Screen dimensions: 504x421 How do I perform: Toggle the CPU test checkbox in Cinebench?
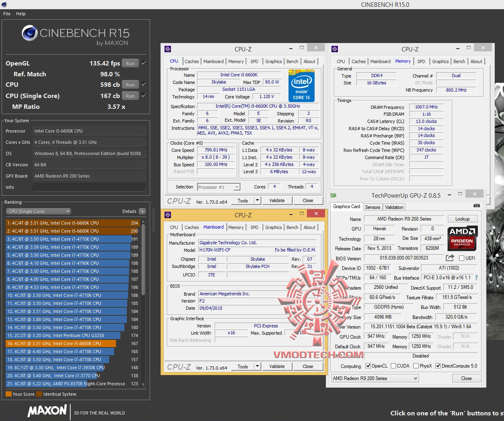(x=144, y=84)
